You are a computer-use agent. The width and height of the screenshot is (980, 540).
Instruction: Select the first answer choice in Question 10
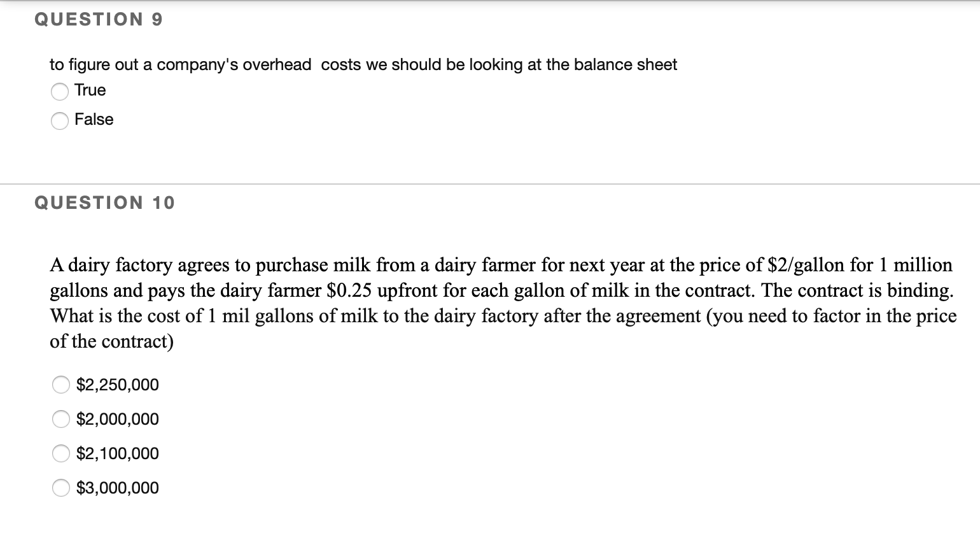coord(60,385)
